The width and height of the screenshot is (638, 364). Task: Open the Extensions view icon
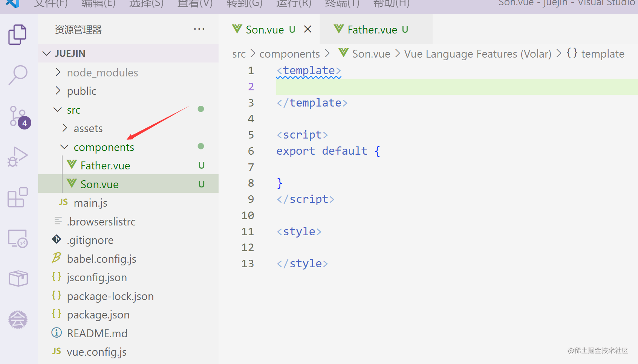click(18, 197)
